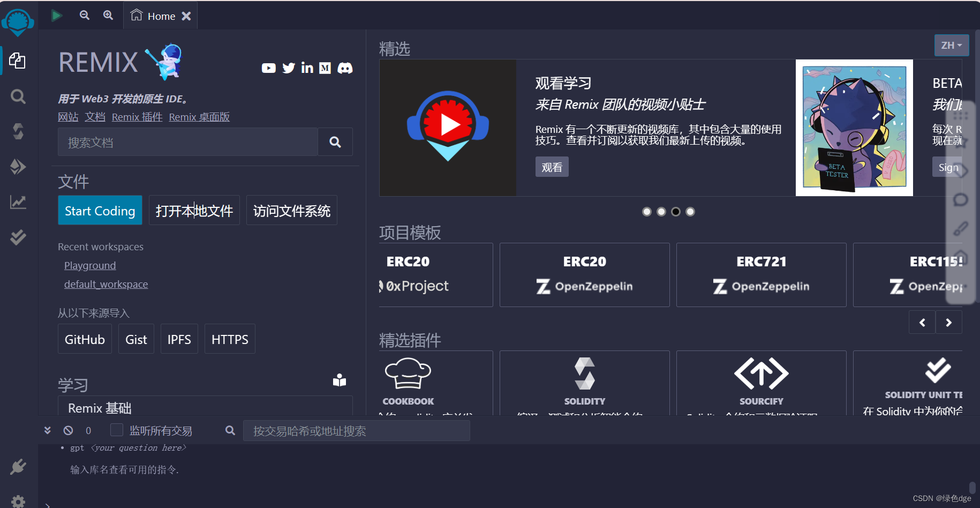Select the ERC20 OpenZeppelin template card
Screen dimensions: 980x508
click(585, 275)
